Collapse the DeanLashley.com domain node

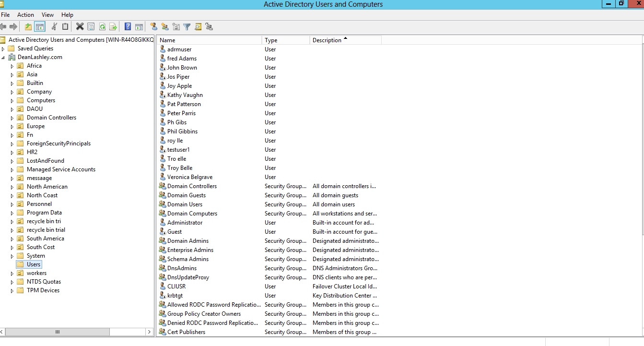[3, 57]
